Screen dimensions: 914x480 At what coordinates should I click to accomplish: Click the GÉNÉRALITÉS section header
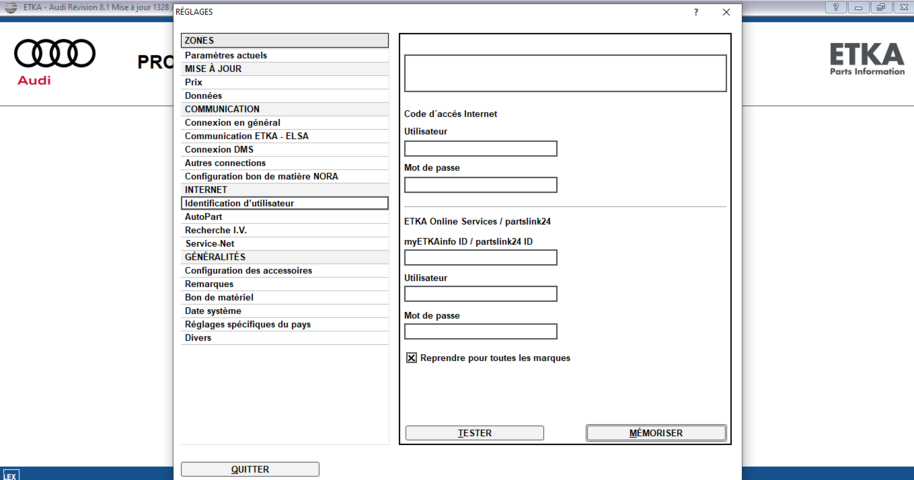pos(284,257)
